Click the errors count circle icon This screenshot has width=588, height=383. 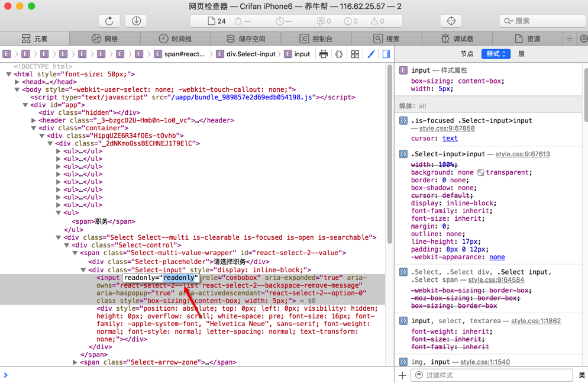click(348, 21)
